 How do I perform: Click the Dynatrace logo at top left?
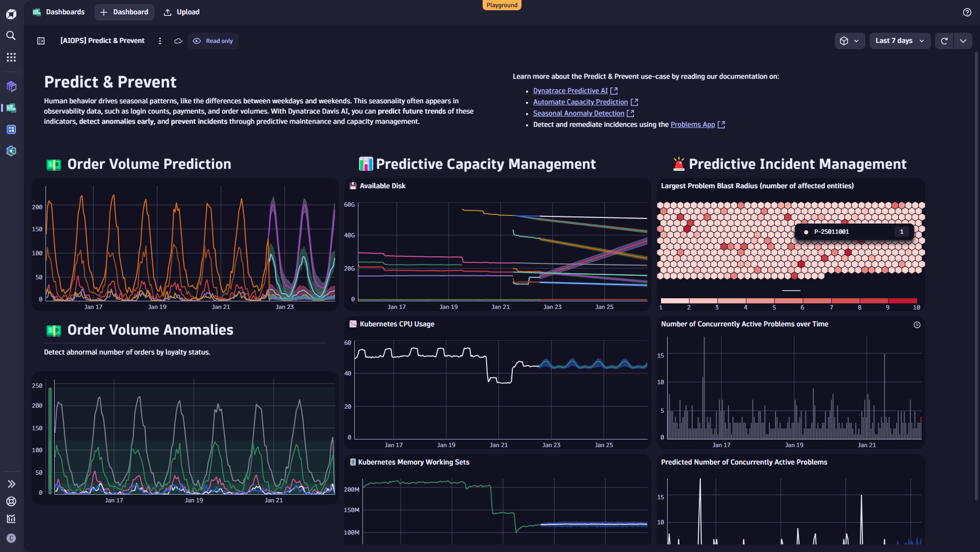11,14
